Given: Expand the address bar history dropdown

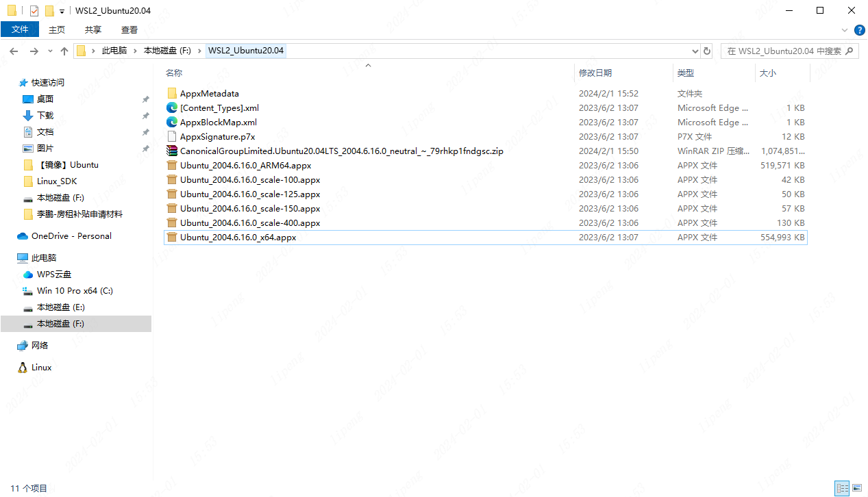Looking at the screenshot, I should [x=695, y=51].
